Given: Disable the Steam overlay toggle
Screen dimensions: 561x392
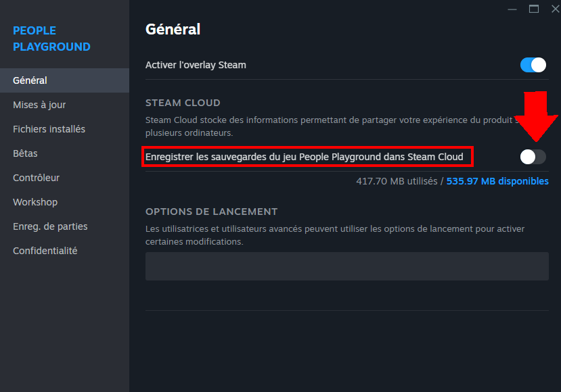Looking at the screenshot, I should [x=533, y=65].
